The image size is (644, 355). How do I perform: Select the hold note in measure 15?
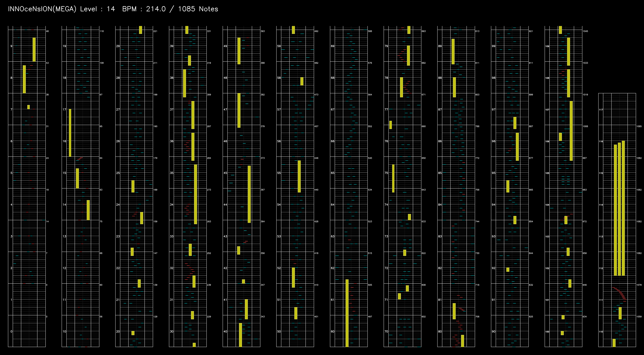tap(77, 178)
